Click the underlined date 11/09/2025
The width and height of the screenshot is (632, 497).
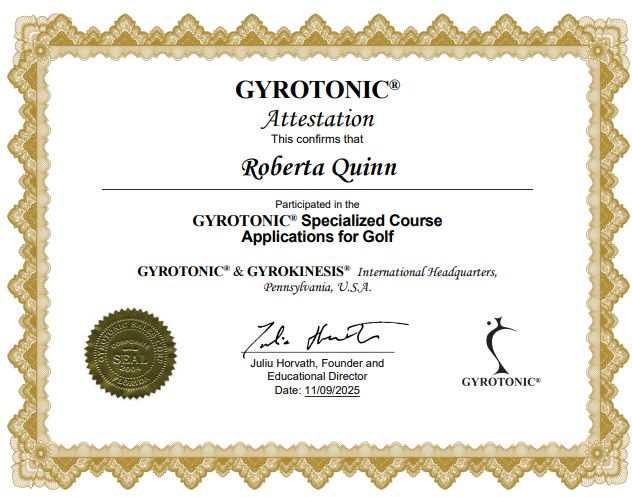tap(332, 390)
